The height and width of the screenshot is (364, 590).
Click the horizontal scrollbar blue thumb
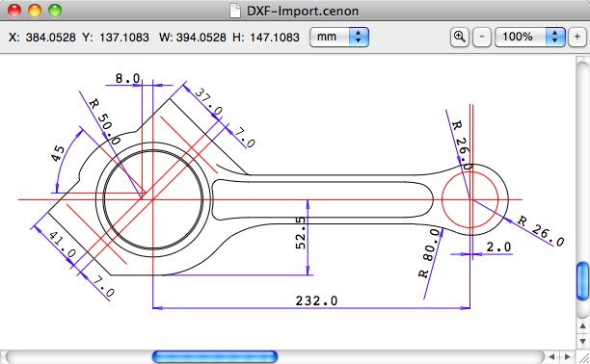215,357
